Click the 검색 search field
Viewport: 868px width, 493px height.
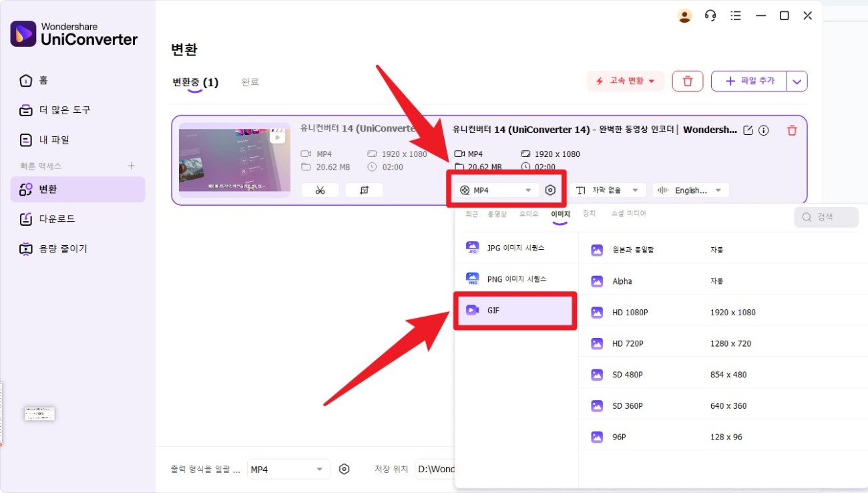tap(827, 217)
